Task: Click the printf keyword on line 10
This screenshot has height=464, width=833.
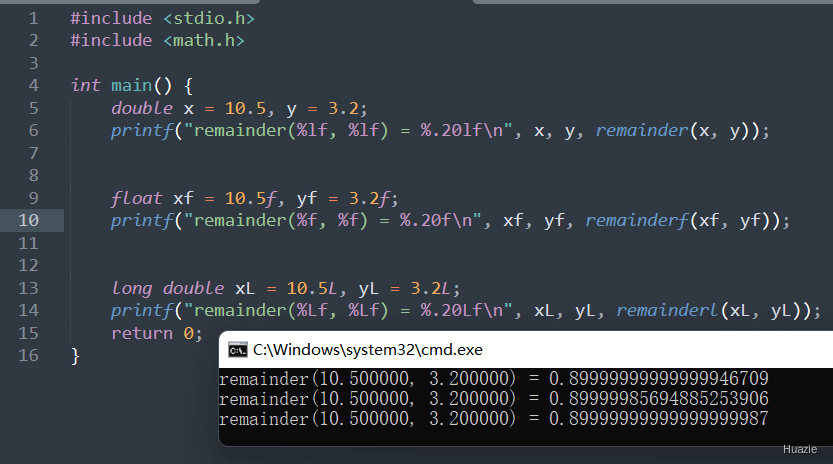Action: pyautogui.click(x=142, y=221)
